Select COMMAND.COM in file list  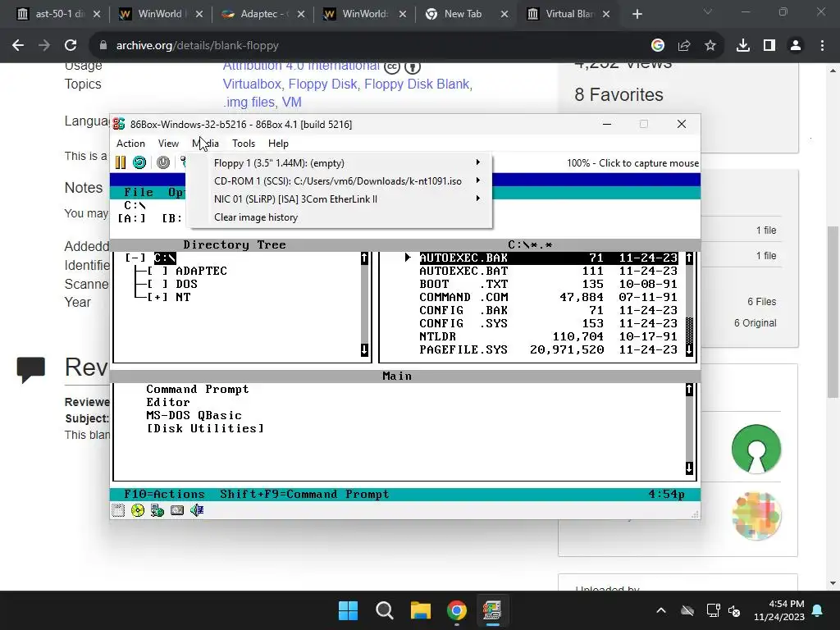tap(548, 297)
